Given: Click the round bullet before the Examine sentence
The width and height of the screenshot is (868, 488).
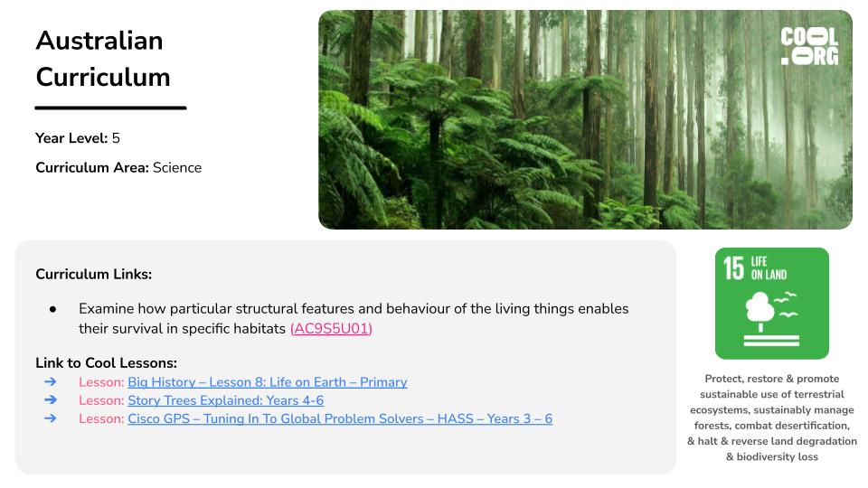Looking at the screenshot, I should tap(53, 309).
